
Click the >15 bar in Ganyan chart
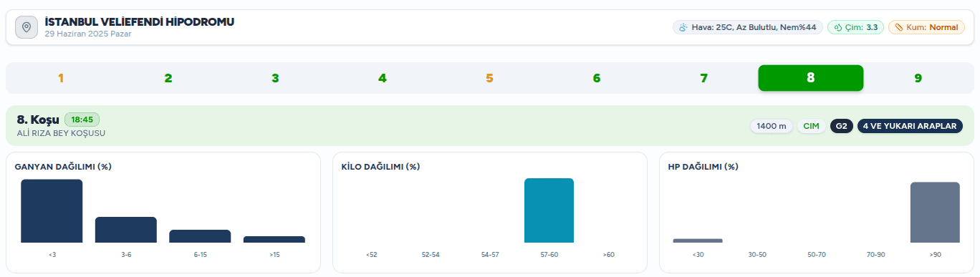pos(274,239)
